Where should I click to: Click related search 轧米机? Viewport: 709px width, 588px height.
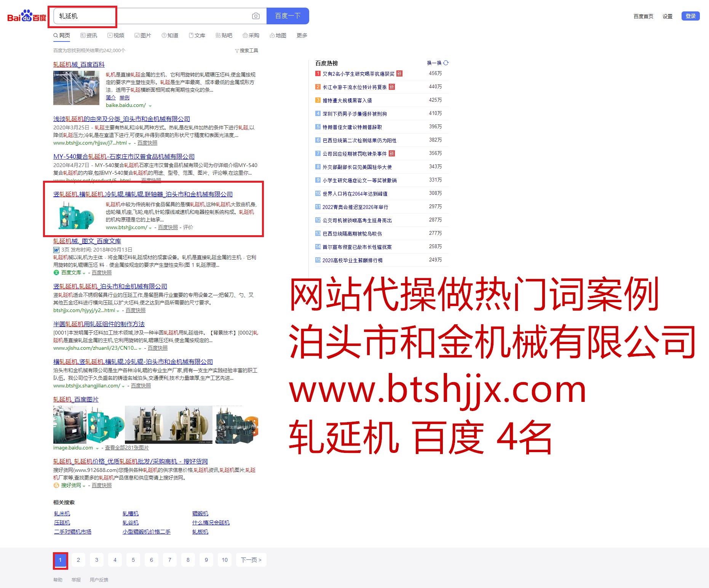[x=62, y=513]
